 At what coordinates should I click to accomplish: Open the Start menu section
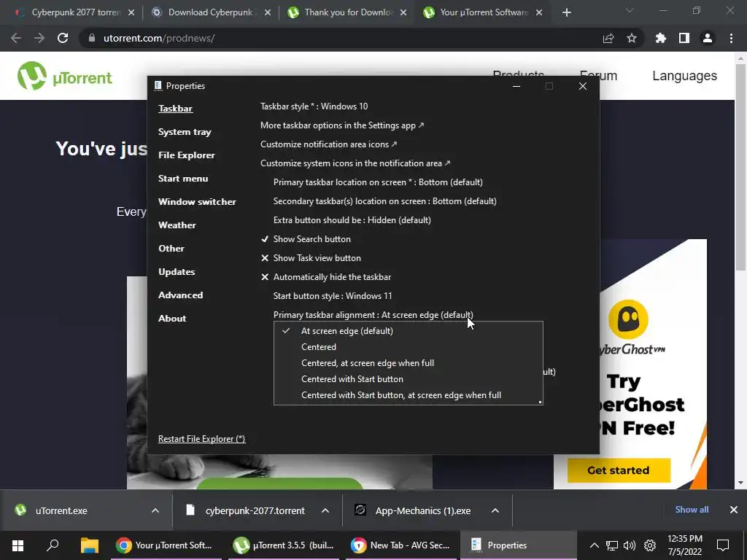pos(183,179)
